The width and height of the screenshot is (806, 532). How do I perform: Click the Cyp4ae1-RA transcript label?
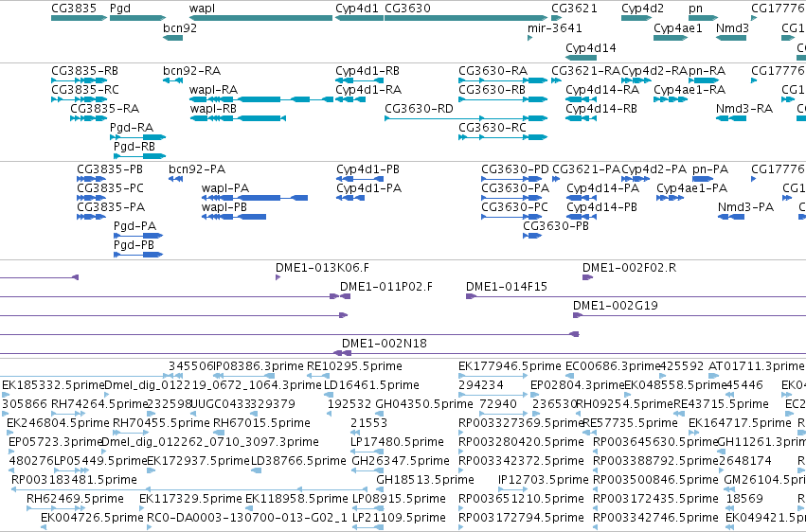point(690,90)
